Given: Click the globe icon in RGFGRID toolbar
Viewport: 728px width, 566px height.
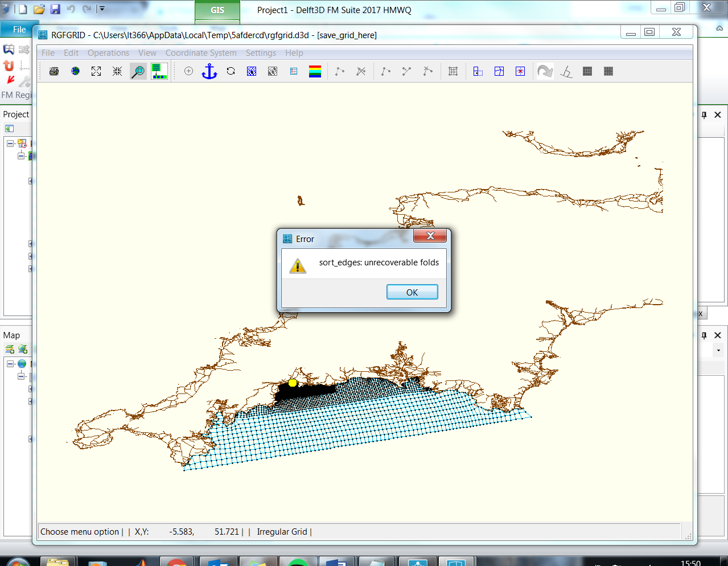Looking at the screenshot, I should (x=75, y=71).
